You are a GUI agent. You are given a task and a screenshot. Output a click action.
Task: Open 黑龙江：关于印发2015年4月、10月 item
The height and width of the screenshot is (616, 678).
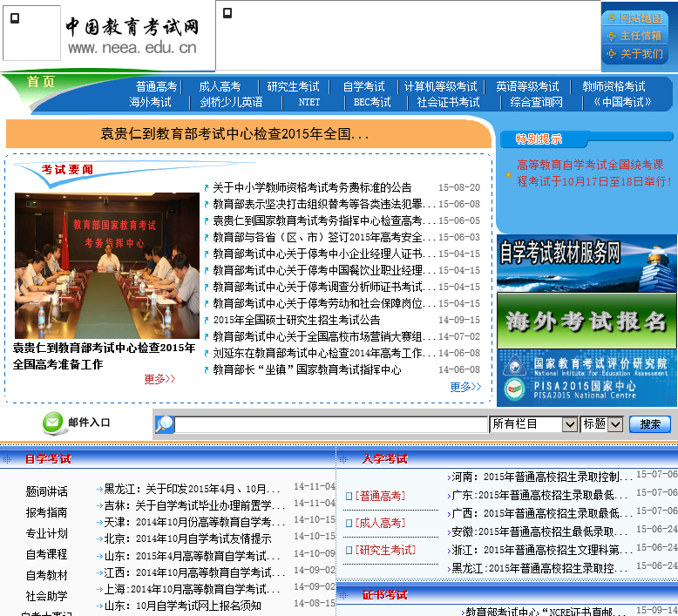click(192, 490)
